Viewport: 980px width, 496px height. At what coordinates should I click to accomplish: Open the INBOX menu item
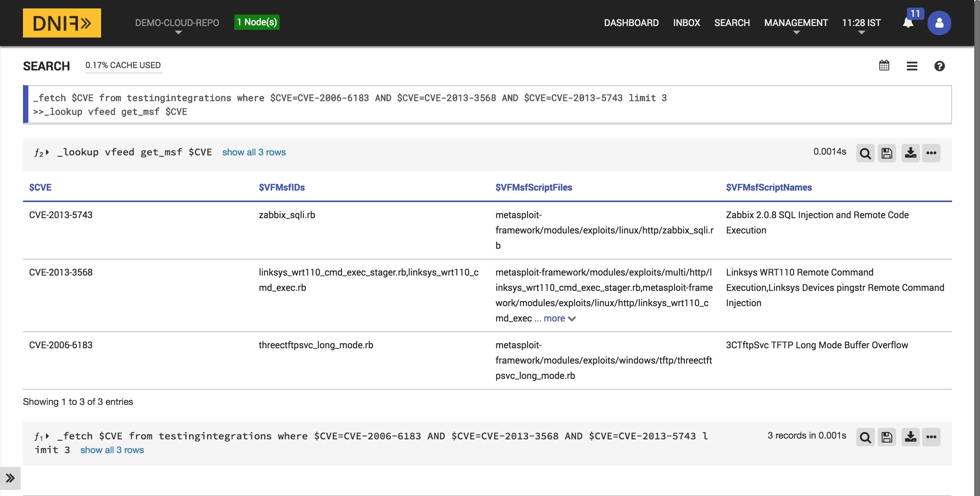tap(686, 23)
